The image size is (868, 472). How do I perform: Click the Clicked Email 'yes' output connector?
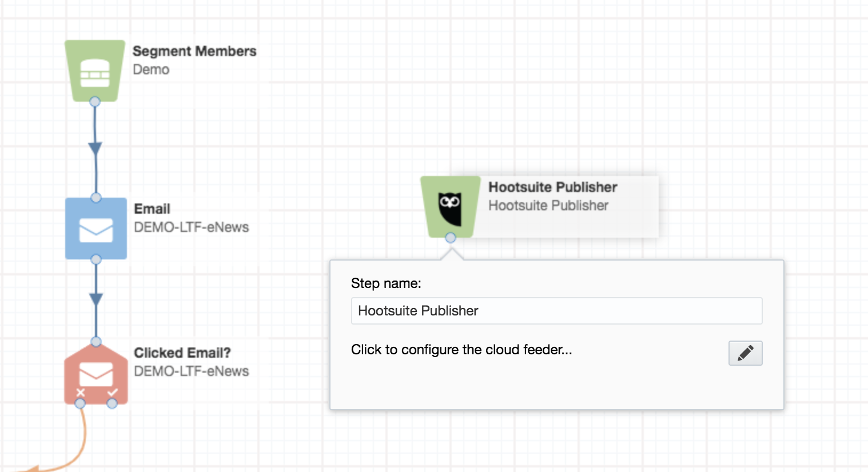[x=112, y=403]
